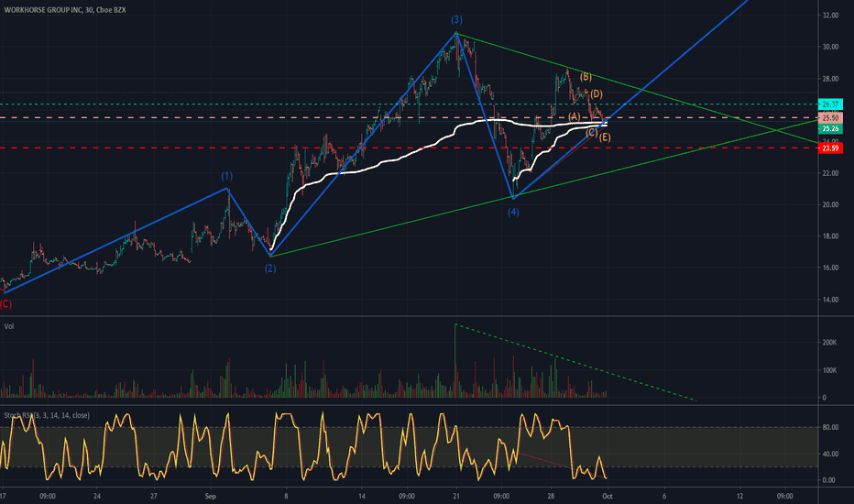Screen dimensions: 854x504
Task: Click the red (C) wave label
Action: coord(5,304)
